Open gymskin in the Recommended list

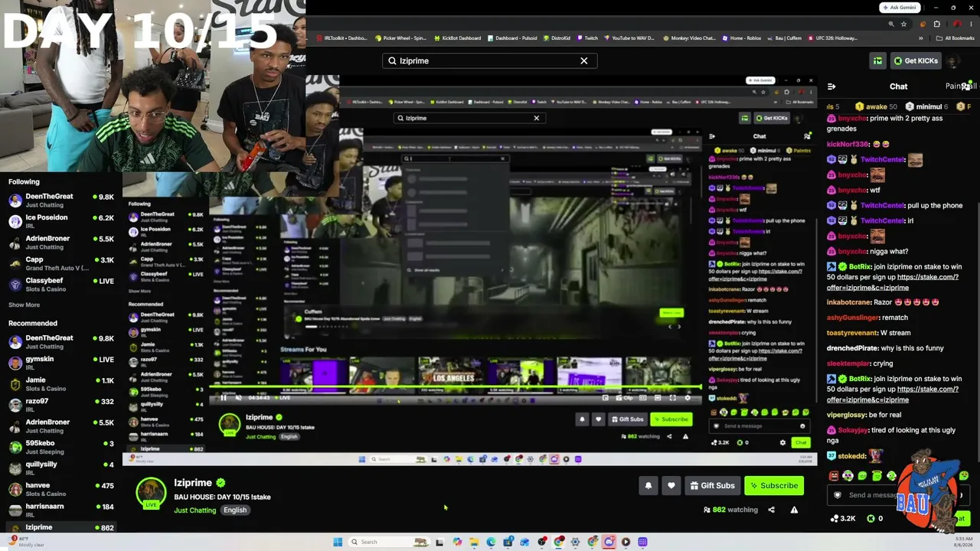coord(61,364)
